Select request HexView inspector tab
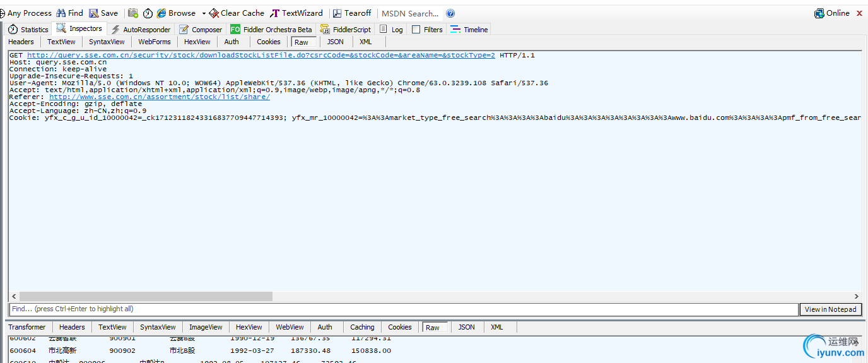Viewport: 868px width, 363px height. coord(197,42)
